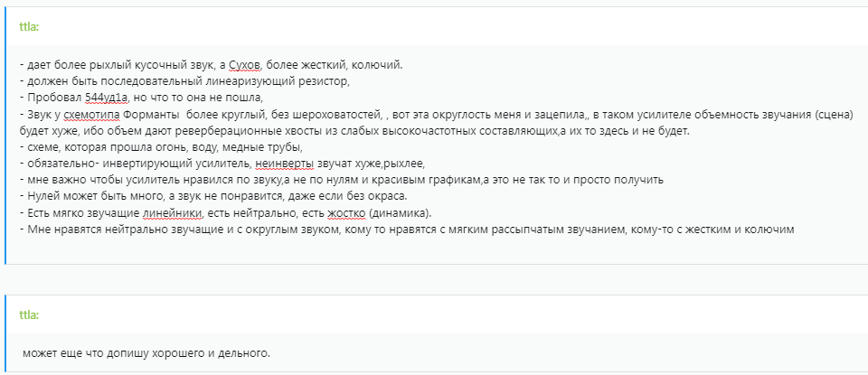This screenshot has height=375, width=868.
Task: Click ttla username above "может еще что допишу"
Action: pyautogui.click(x=28, y=314)
